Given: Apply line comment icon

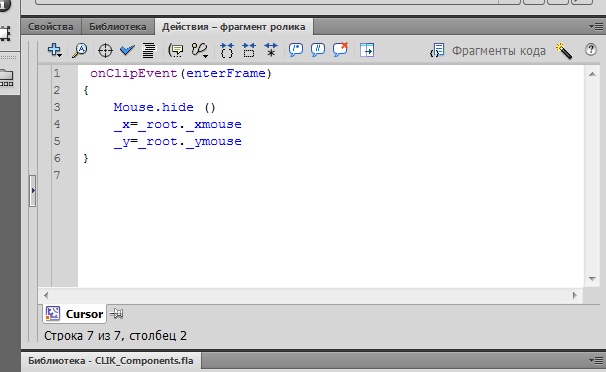Looking at the screenshot, I should (x=318, y=50).
